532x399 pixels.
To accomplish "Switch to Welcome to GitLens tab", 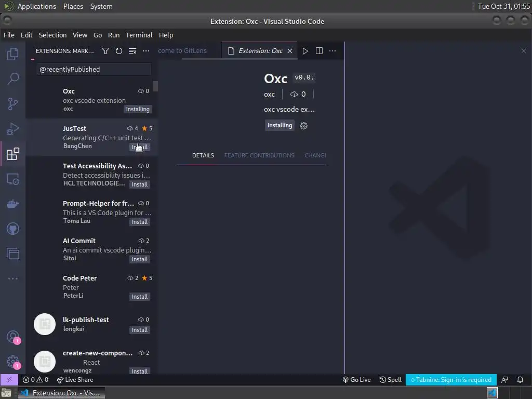I will (x=182, y=51).
